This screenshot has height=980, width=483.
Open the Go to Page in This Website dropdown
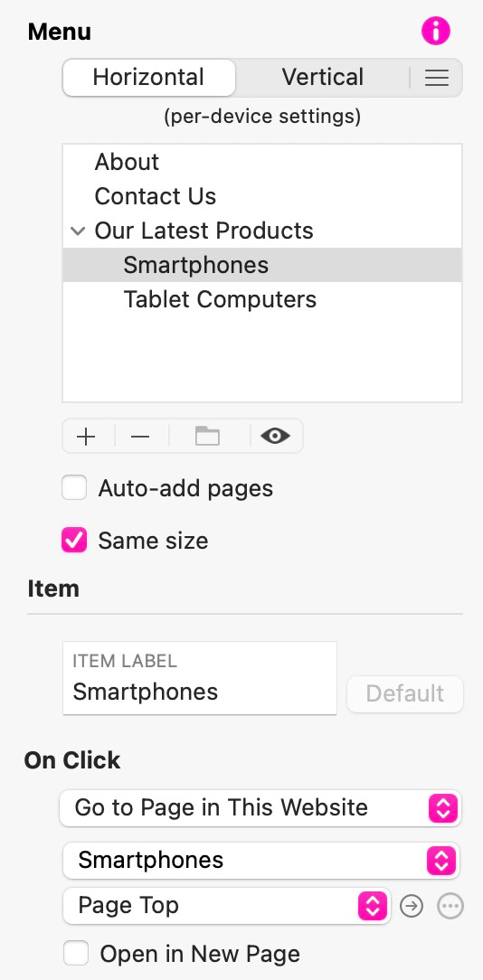[x=260, y=807]
